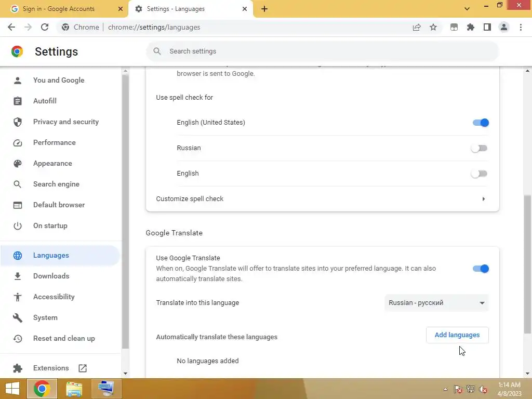Image resolution: width=532 pixels, height=399 pixels.
Task: Disable spell check for English (United States)
Action: 481,123
